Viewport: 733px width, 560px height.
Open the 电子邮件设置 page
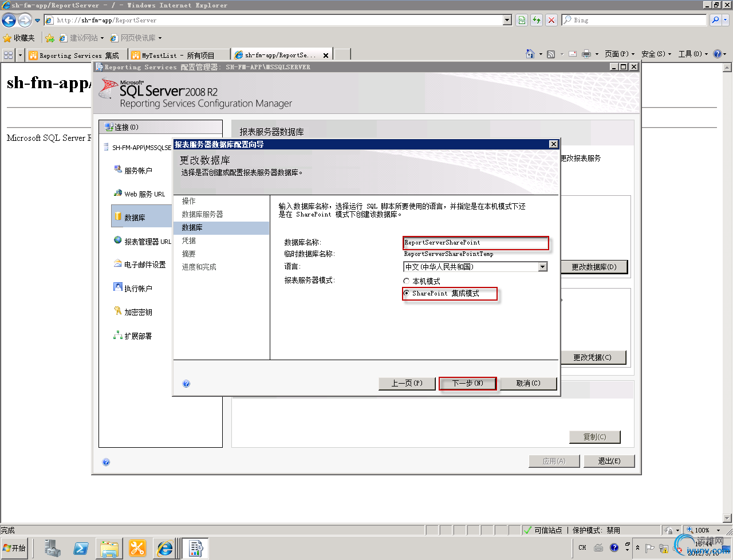[x=145, y=265]
